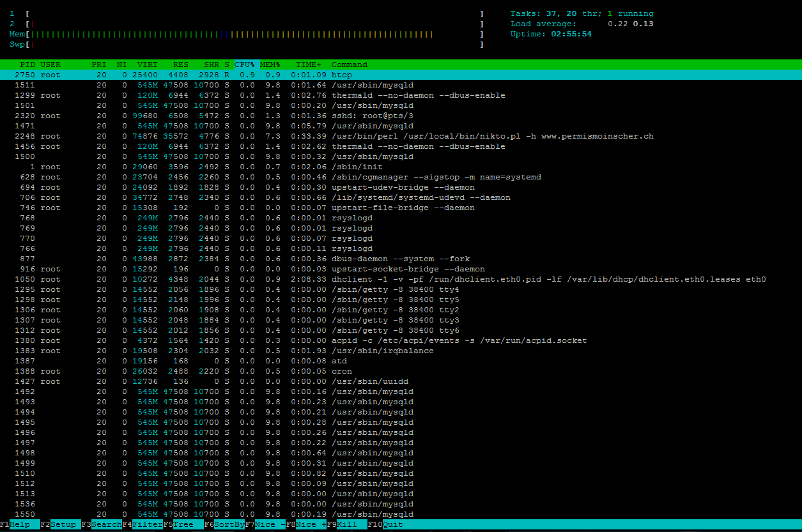Select the mysqld row with PID 1471
This screenshot has width=802, height=532.
click(401, 126)
